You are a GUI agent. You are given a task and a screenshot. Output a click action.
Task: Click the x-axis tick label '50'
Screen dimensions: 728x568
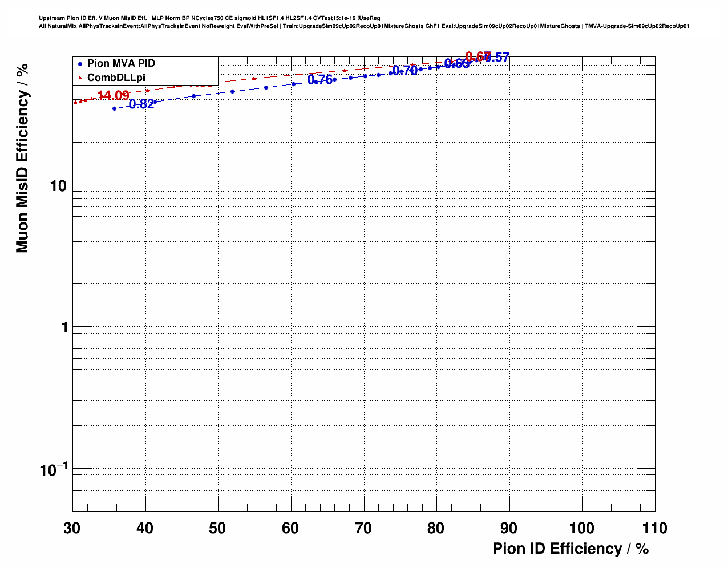(x=217, y=529)
